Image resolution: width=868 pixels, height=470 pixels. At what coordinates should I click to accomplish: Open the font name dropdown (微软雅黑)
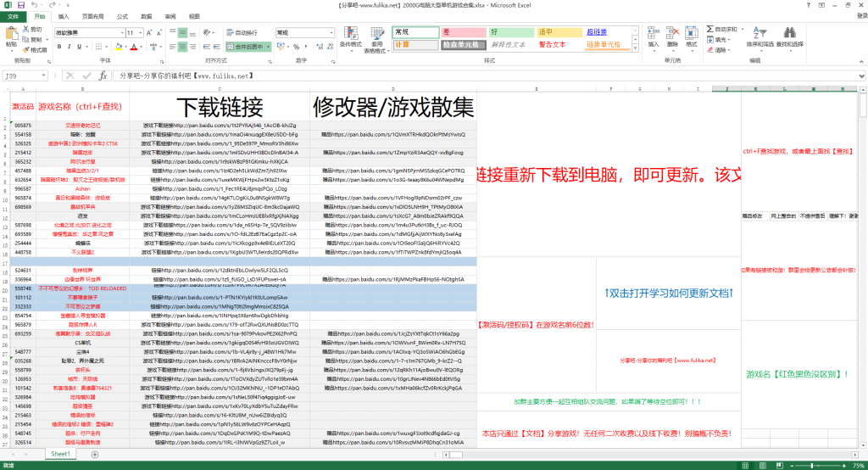pyautogui.click(x=122, y=33)
